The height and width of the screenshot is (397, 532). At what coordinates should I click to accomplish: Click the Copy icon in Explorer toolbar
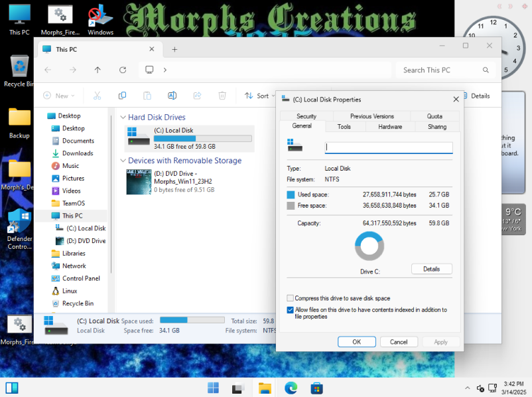(122, 96)
